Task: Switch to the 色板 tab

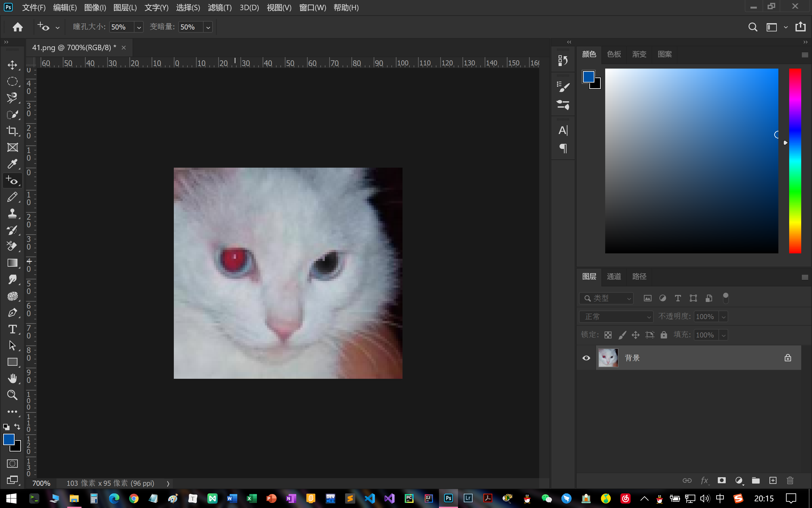Action: tap(614, 54)
